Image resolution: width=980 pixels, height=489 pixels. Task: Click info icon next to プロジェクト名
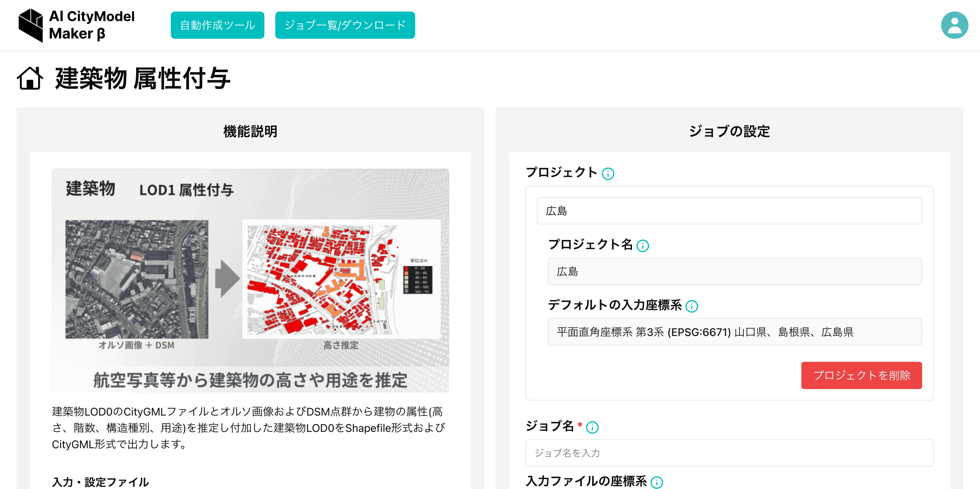point(642,246)
